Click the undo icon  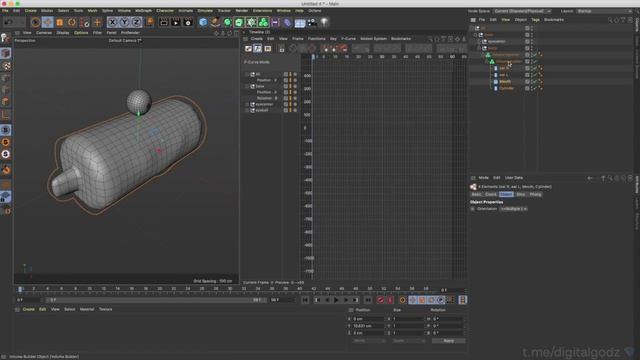pos(8,22)
